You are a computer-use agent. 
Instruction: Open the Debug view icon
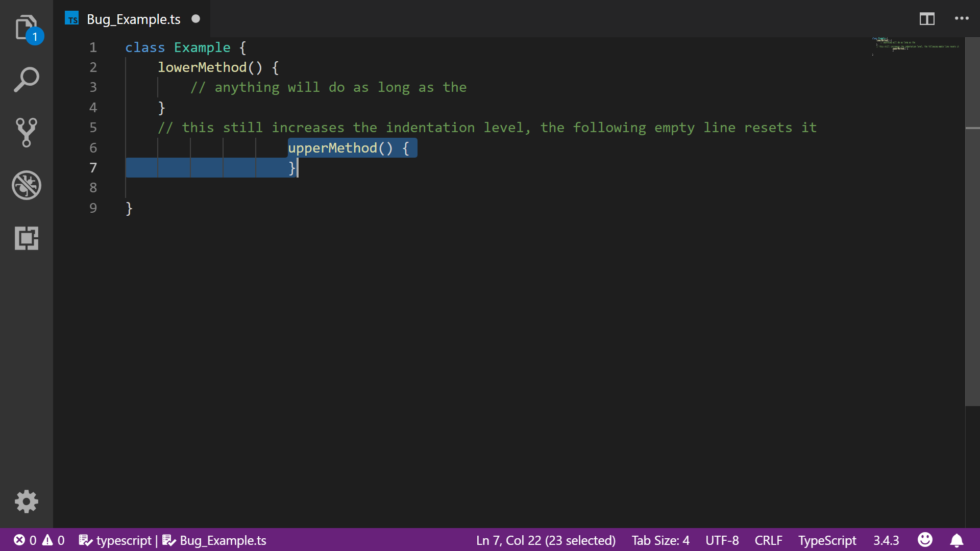click(27, 185)
